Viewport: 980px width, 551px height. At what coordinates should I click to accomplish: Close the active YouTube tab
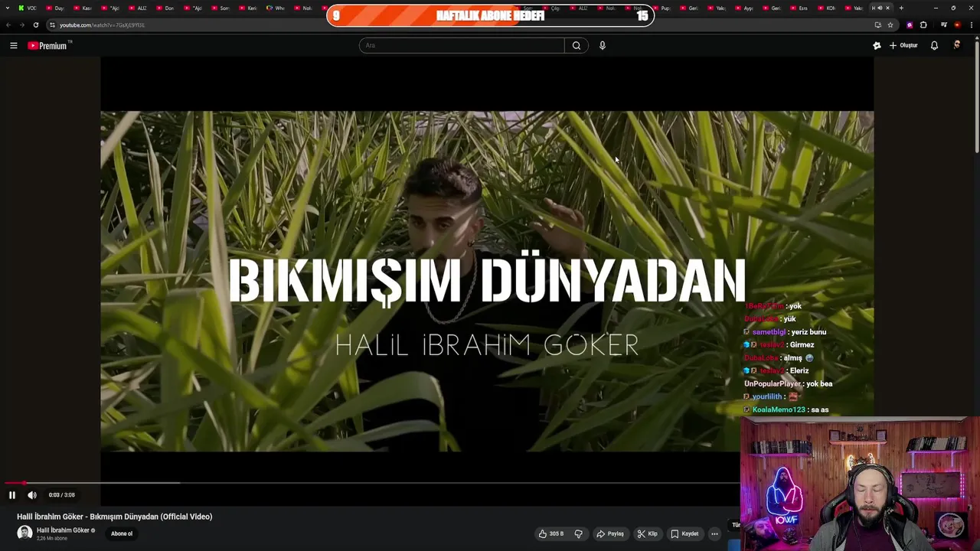click(x=887, y=8)
